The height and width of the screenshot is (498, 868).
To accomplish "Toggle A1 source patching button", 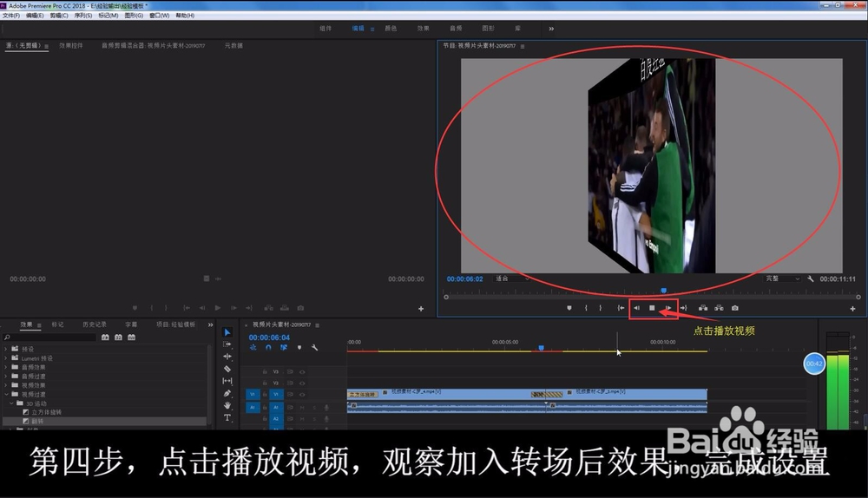I will point(253,407).
